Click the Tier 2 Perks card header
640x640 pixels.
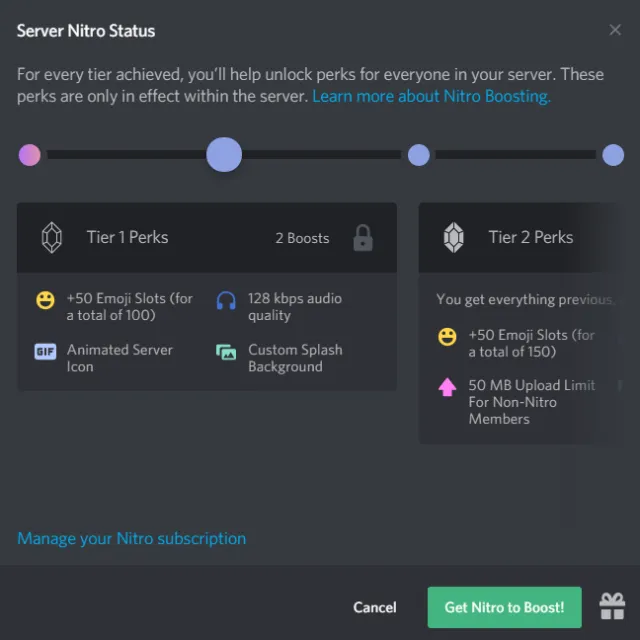click(x=530, y=238)
